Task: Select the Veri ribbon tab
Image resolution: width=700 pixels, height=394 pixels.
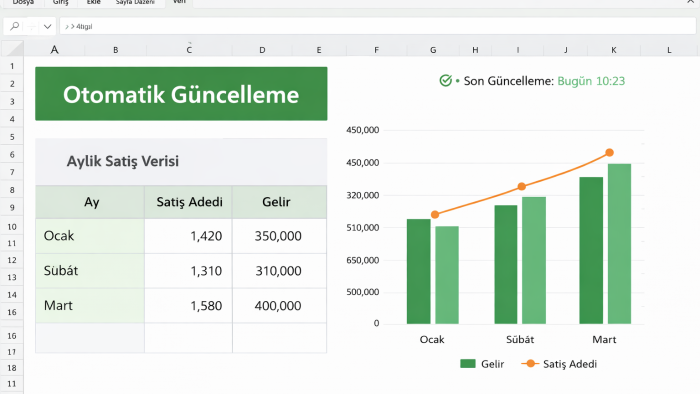Action: [179, 2]
